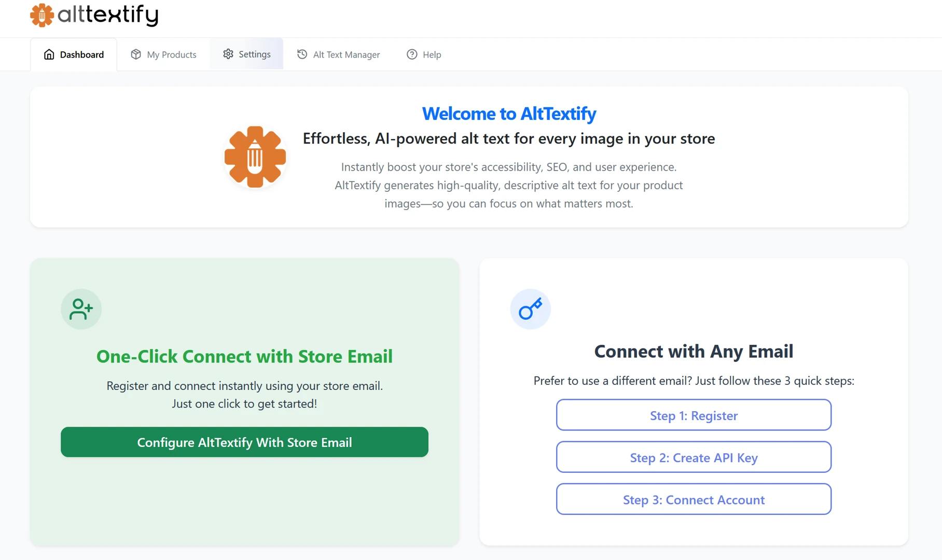Click the Welcome to AltTextify heading
942x560 pixels.
(509, 114)
